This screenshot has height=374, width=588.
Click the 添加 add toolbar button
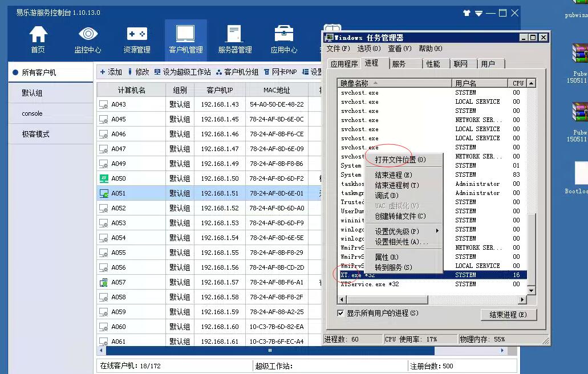click(111, 72)
